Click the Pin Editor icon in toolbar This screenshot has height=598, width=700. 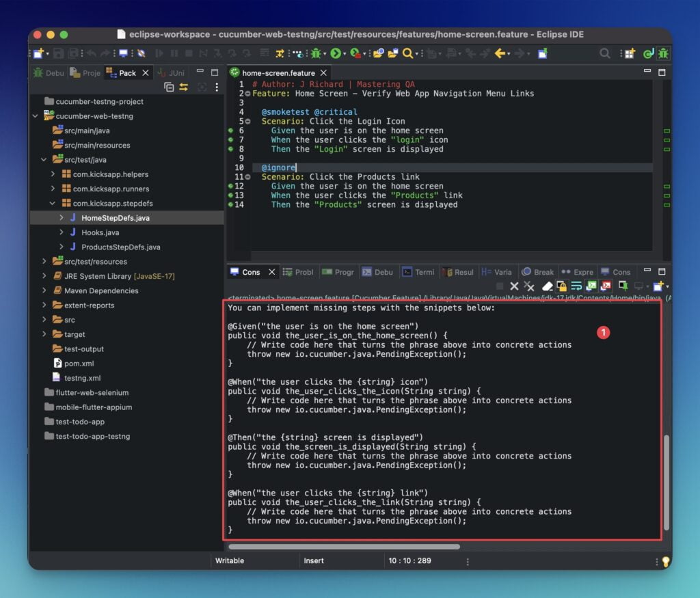click(542, 53)
